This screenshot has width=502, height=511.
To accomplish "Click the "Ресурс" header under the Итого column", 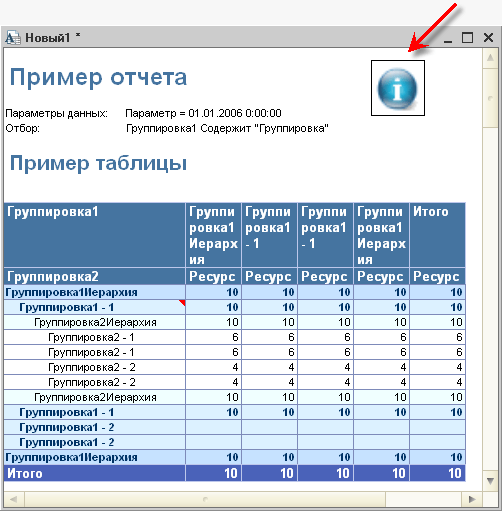I will [x=437, y=276].
